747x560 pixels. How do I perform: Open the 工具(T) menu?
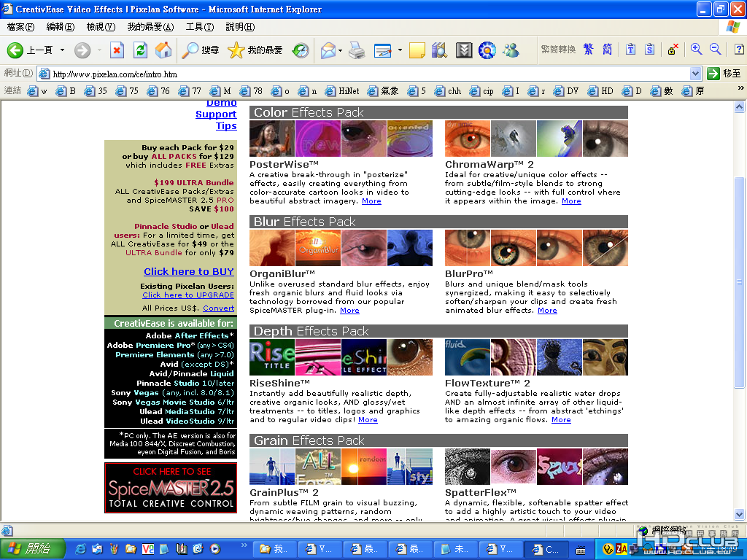pos(200,27)
